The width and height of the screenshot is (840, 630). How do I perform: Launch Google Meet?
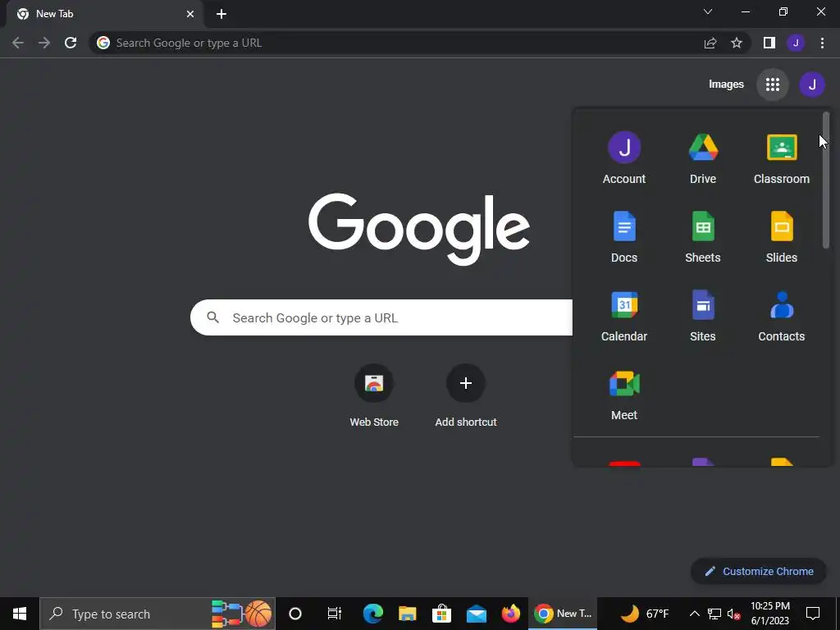coord(624,395)
